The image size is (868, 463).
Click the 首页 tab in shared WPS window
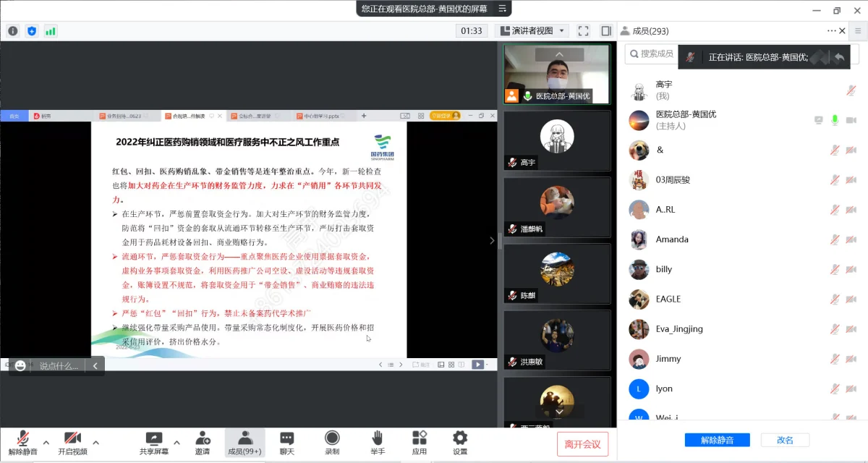14,116
